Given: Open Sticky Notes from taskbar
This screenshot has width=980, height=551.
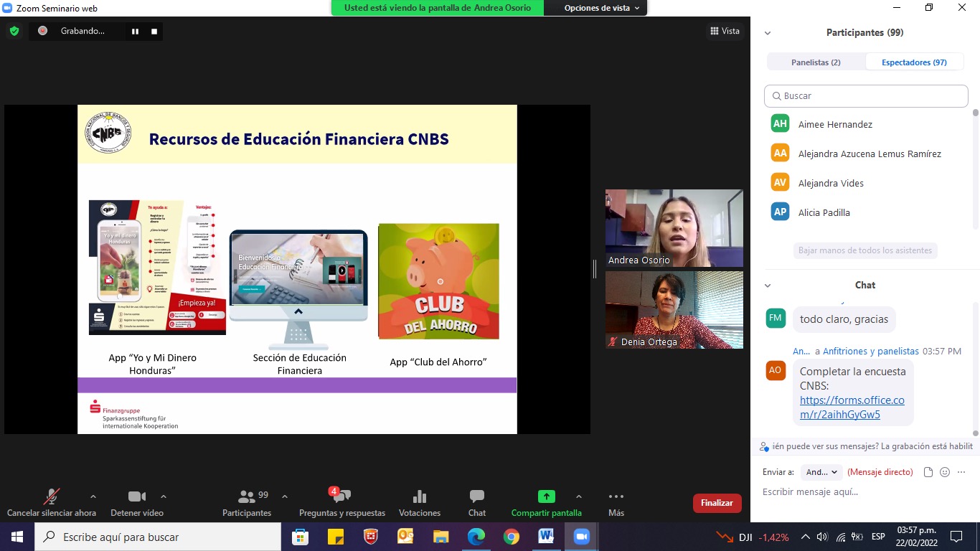Looking at the screenshot, I should pos(335,537).
